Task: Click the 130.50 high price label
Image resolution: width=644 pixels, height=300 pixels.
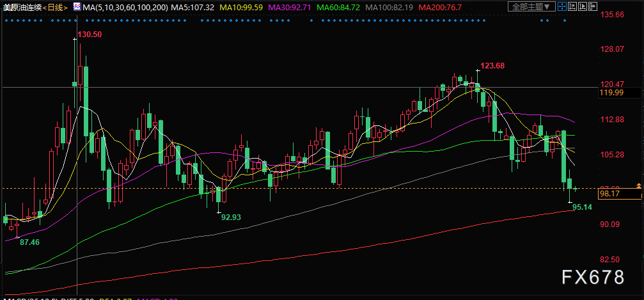Action: (90, 35)
